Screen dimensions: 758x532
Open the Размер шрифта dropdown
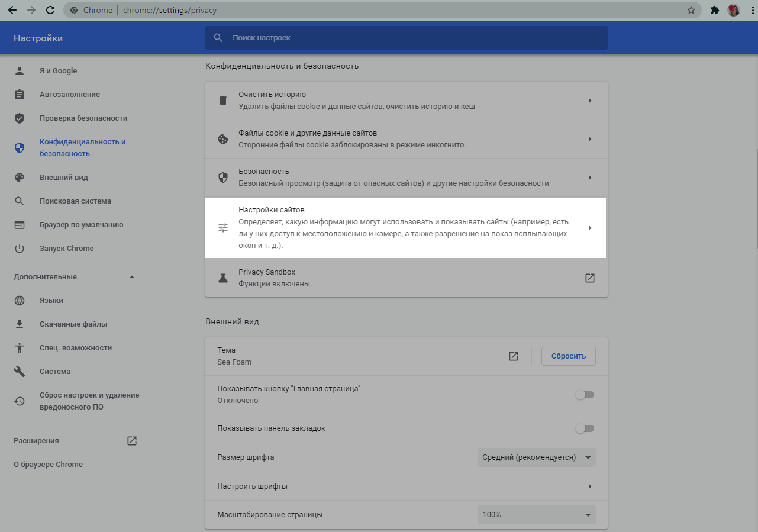(x=536, y=457)
